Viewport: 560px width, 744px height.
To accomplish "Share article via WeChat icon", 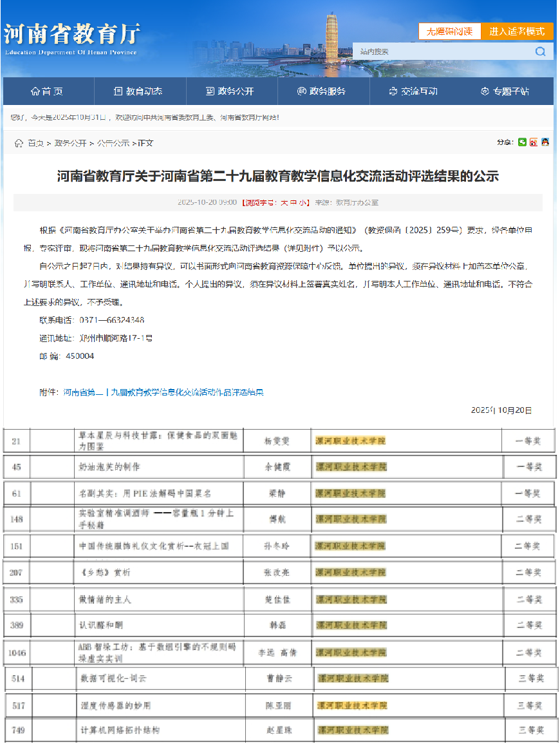I will (523, 142).
